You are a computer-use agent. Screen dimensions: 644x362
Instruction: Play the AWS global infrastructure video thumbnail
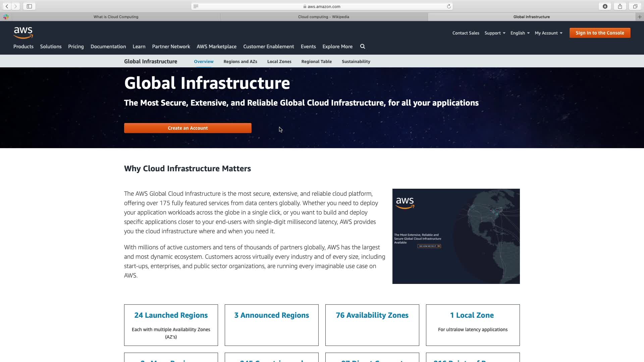(x=456, y=236)
